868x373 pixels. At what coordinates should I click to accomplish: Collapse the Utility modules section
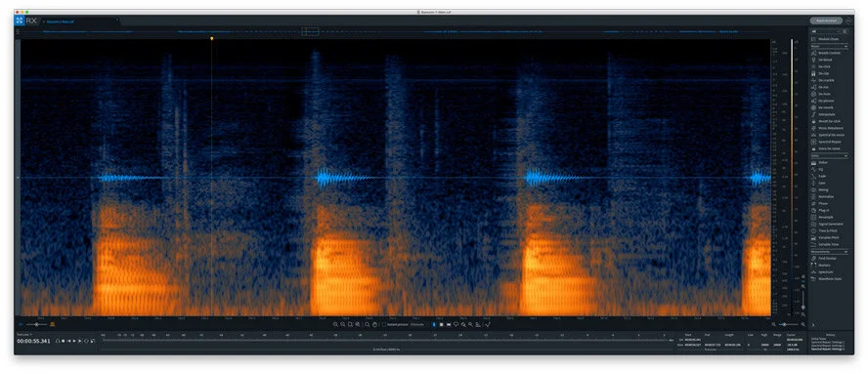[x=846, y=156]
